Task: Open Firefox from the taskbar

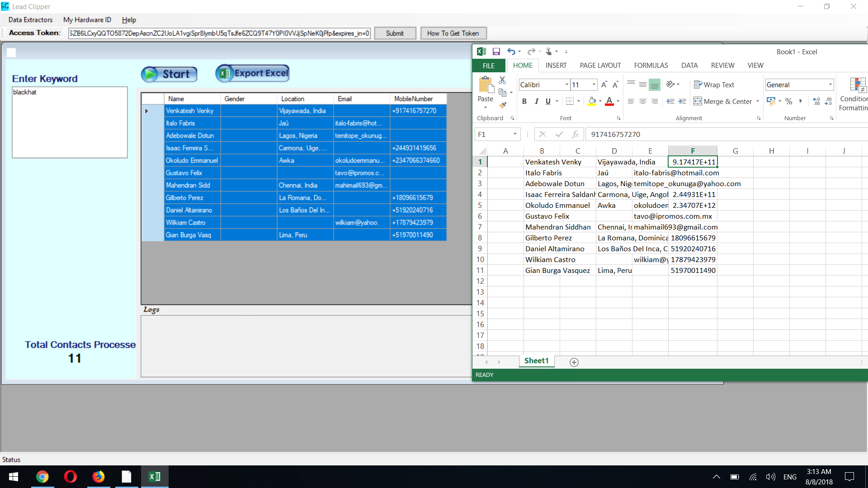Action: [98, 477]
